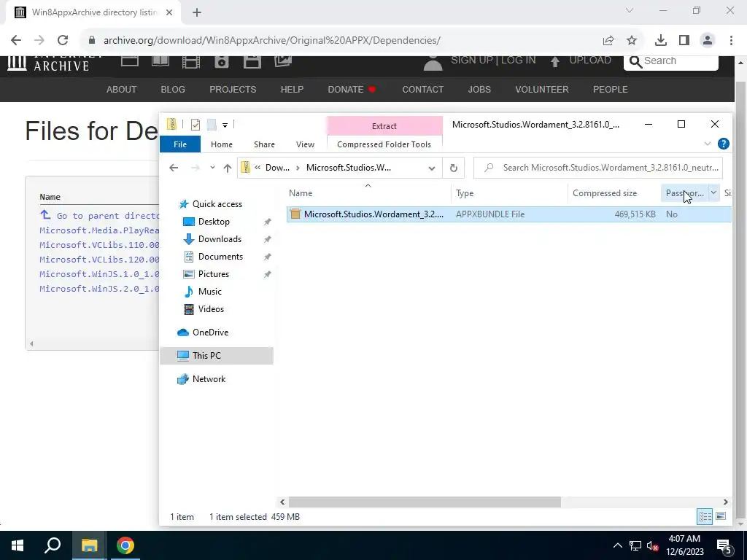Click the Dow... breadcrumb in address bar
The image size is (747, 560).
(x=278, y=168)
